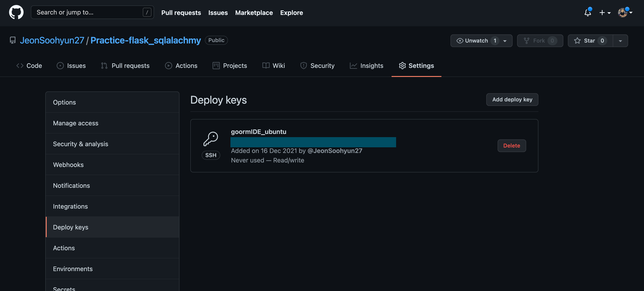644x291 pixels.
Task: Open Integrations settings
Action: point(112,206)
